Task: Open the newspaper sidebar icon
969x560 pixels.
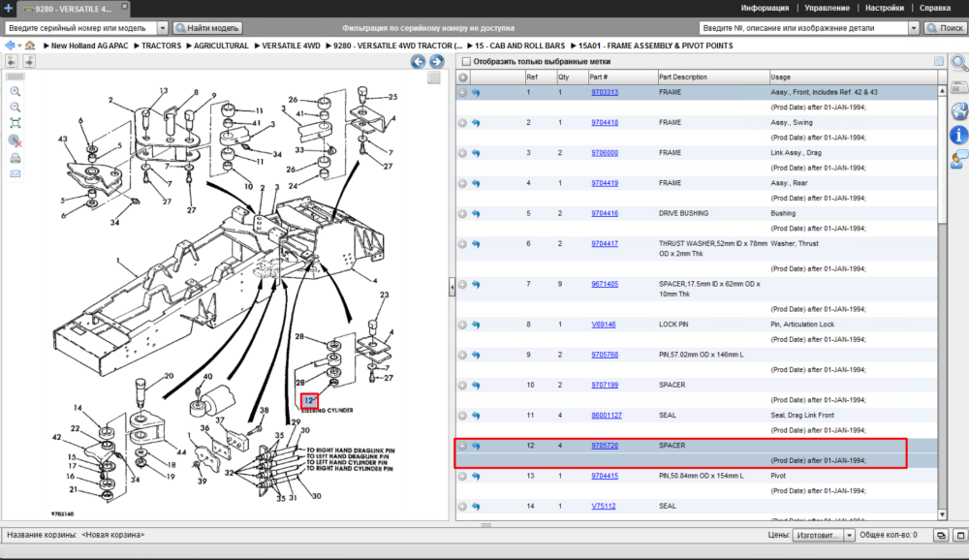Action: [x=959, y=87]
